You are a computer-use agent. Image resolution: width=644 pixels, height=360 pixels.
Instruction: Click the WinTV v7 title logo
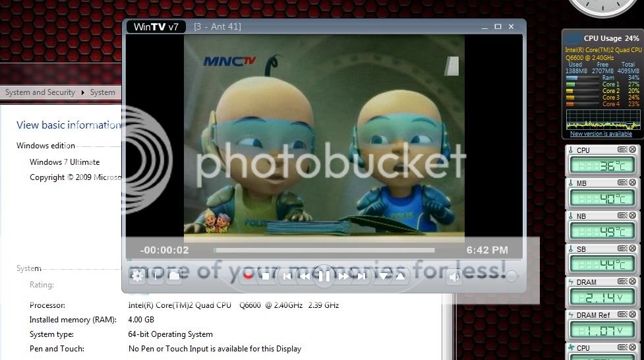pyautogui.click(x=156, y=27)
